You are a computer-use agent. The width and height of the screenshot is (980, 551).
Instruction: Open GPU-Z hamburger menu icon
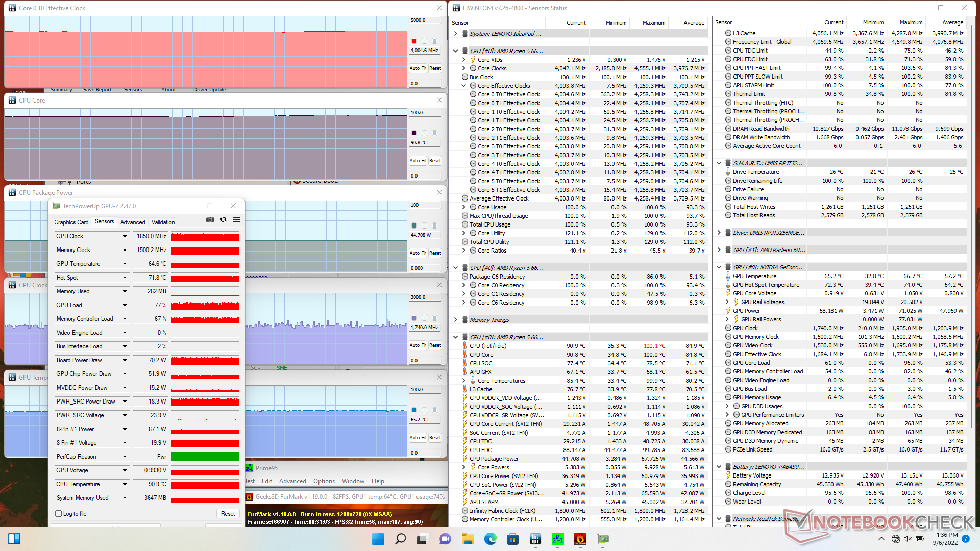[x=236, y=219]
